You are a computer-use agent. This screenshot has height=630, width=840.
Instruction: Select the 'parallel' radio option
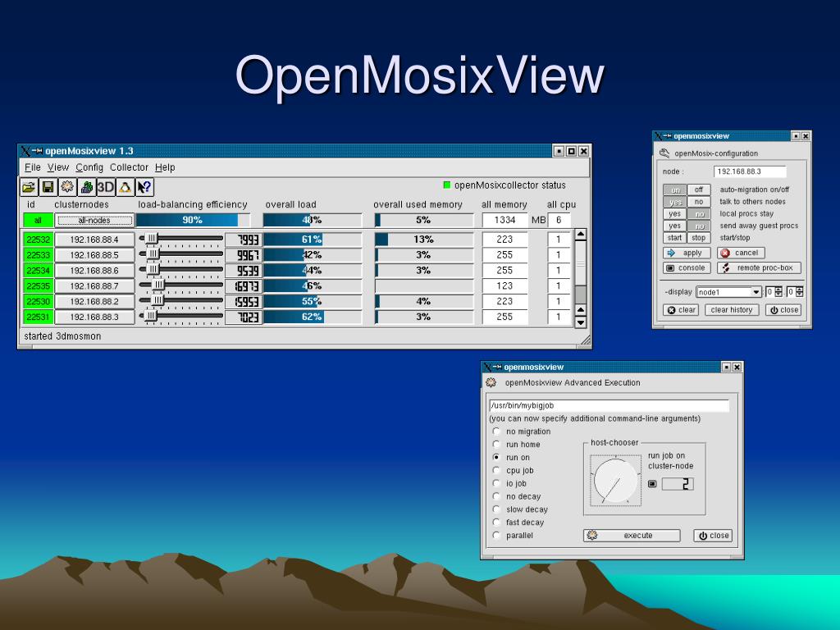[496, 535]
